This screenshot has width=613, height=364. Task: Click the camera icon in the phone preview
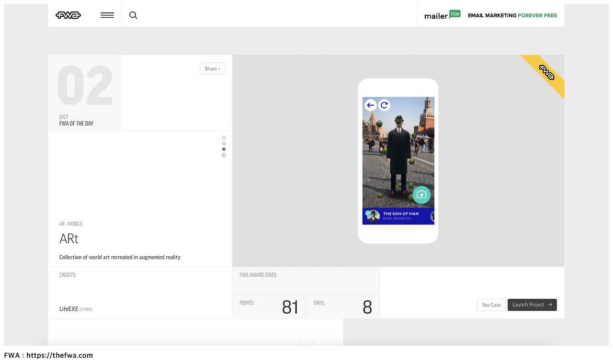pyautogui.click(x=421, y=194)
